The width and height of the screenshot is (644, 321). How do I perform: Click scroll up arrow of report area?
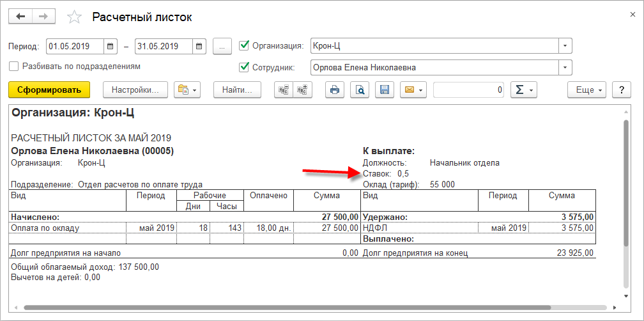(x=626, y=112)
